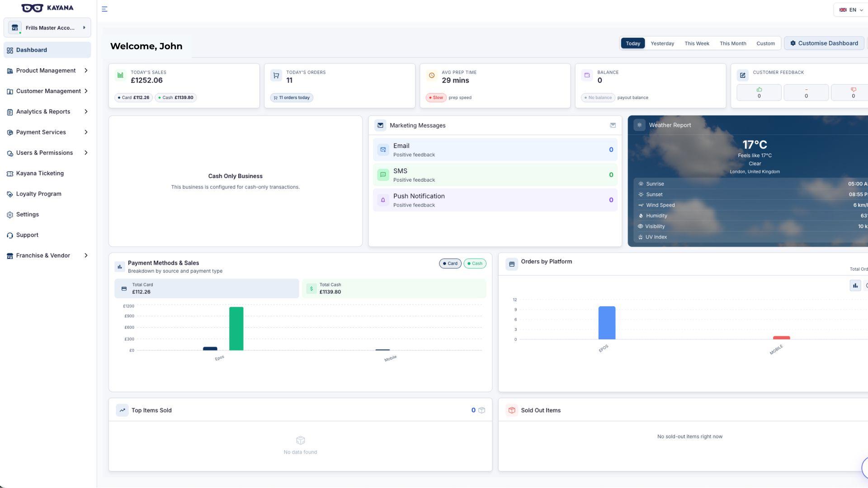Click the Avg Prep Time clock icon

point(432,75)
